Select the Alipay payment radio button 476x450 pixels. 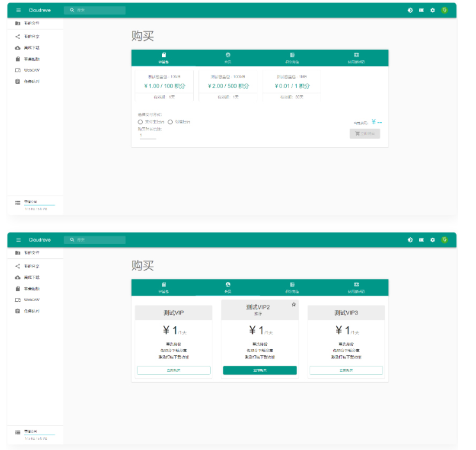coord(140,121)
